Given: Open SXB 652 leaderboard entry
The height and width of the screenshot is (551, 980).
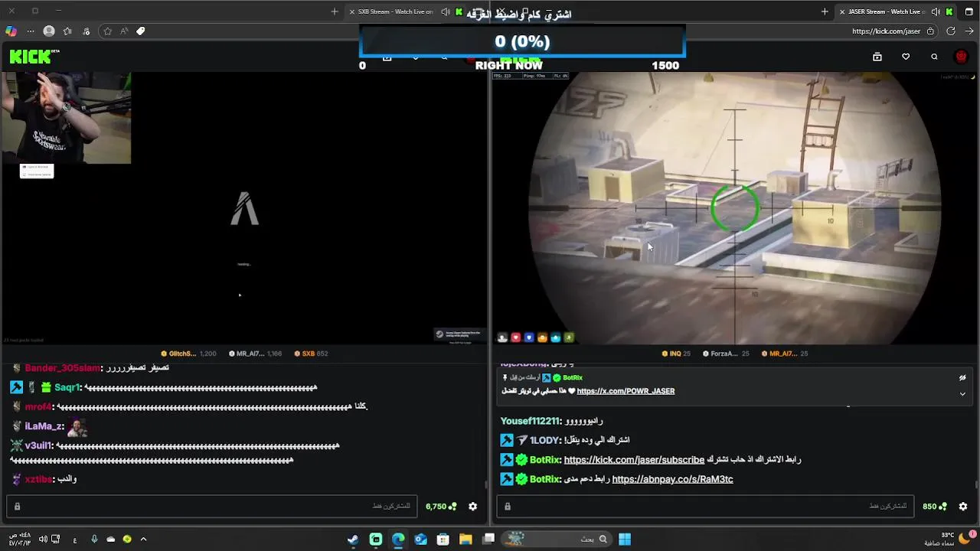Looking at the screenshot, I should tap(310, 354).
